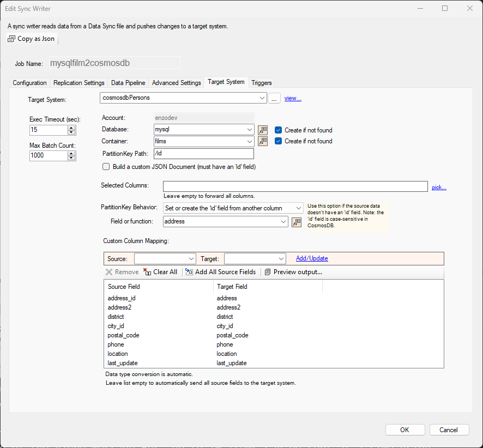The image size is (483, 448).
Task: Open the Advanced Settings tab
Action: (176, 83)
